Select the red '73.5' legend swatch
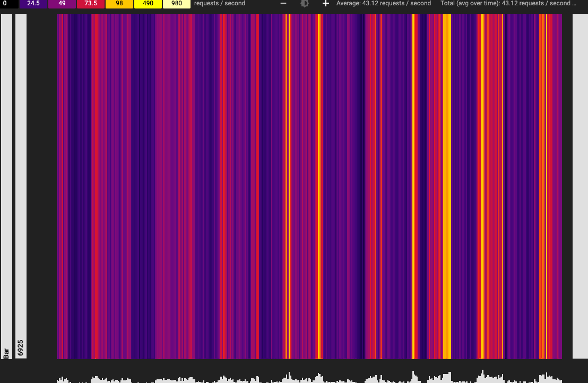The width and height of the screenshot is (588, 383). 91,3
